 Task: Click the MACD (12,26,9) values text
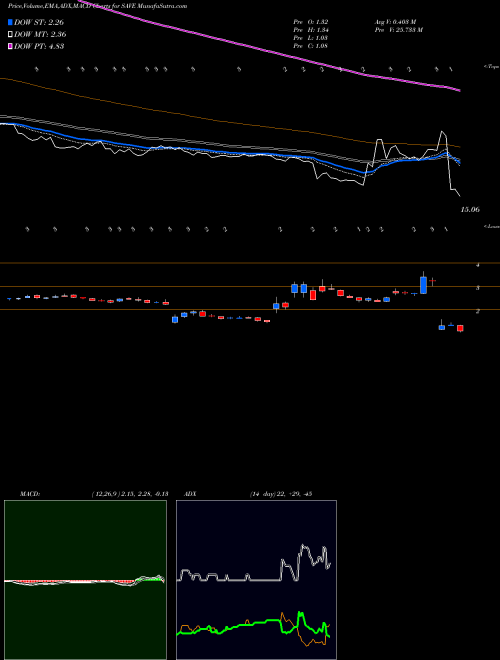pyautogui.click(x=130, y=494)
